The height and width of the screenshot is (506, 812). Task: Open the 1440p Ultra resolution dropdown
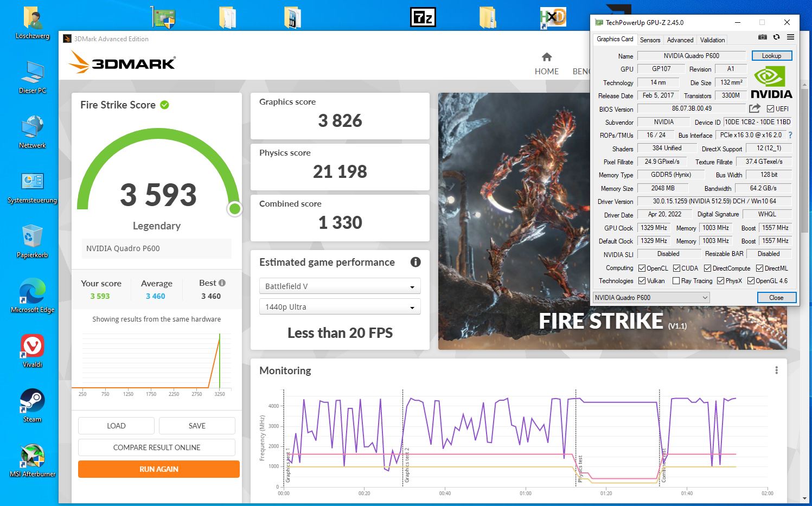click(340, 306)
